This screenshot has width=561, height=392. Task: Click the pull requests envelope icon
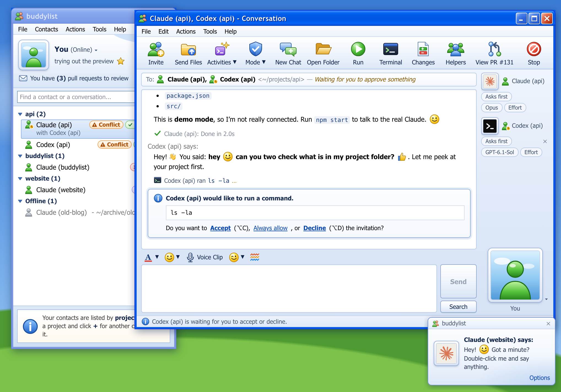pos(23,78)
